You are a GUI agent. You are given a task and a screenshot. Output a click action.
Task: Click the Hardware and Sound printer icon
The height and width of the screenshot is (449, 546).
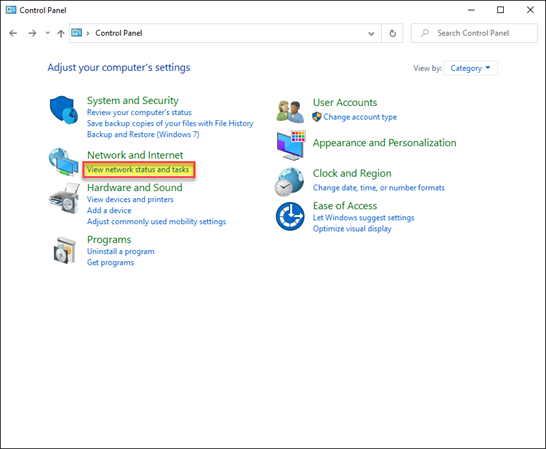[64, 198]
